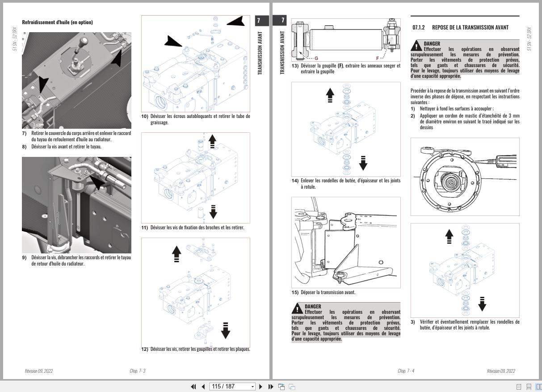542x392 pixels.
Task: Click the transmission support bracket drawing
Action: point(346,242)
